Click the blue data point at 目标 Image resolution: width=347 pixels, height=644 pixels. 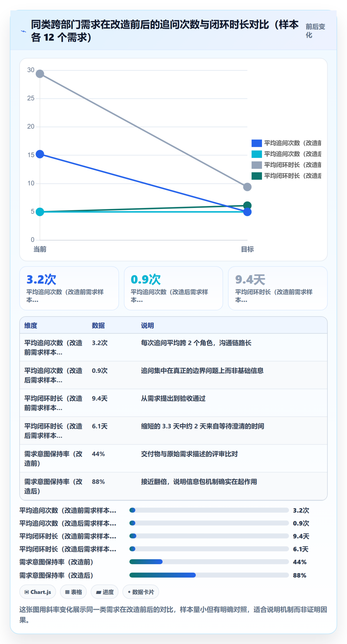coord(247,212)
